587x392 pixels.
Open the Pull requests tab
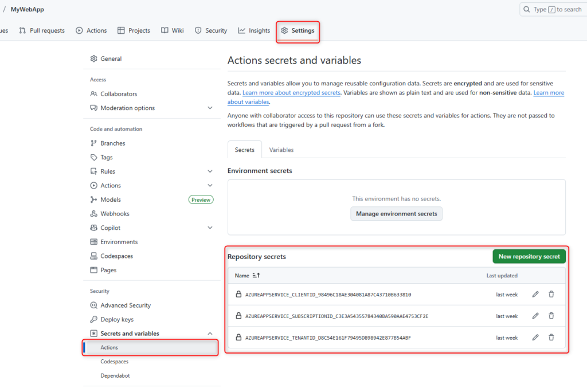click(x=42, y=30)
